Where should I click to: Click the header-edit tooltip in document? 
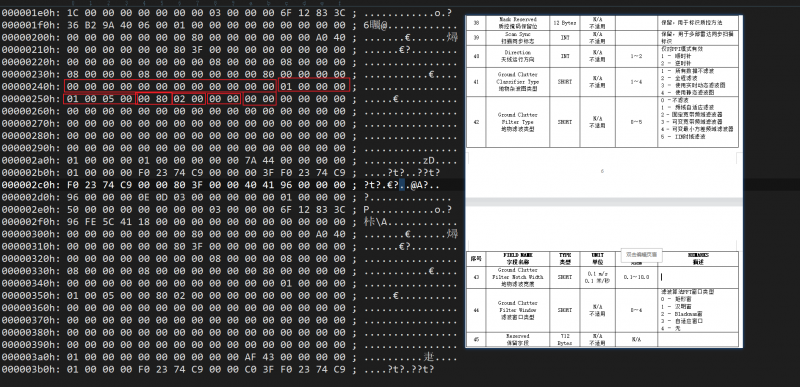641,255
